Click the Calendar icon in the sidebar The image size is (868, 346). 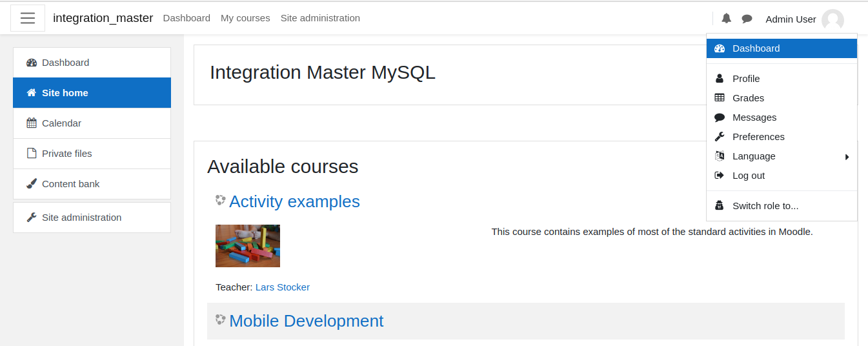point(32,123)
